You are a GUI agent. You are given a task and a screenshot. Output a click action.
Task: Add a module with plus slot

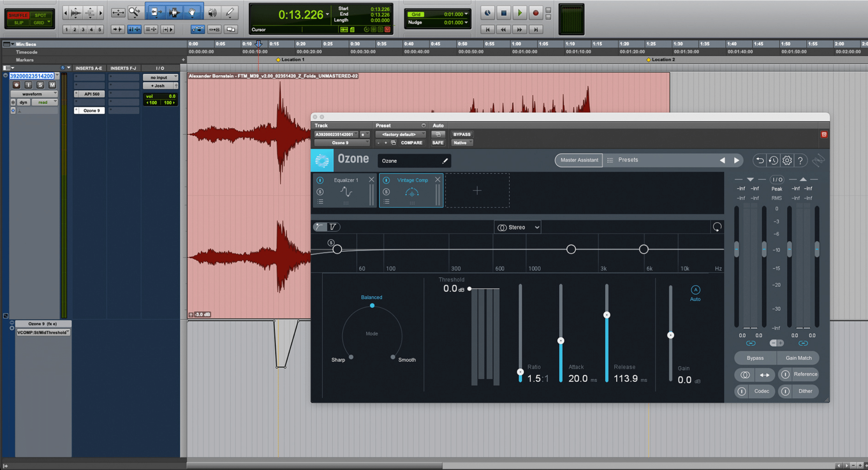pos(477,190)
